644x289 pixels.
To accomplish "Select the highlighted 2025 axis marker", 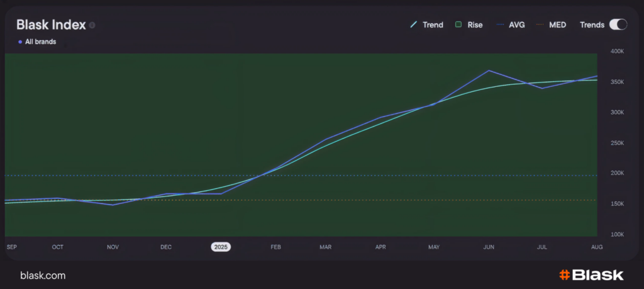I will 221,247.
